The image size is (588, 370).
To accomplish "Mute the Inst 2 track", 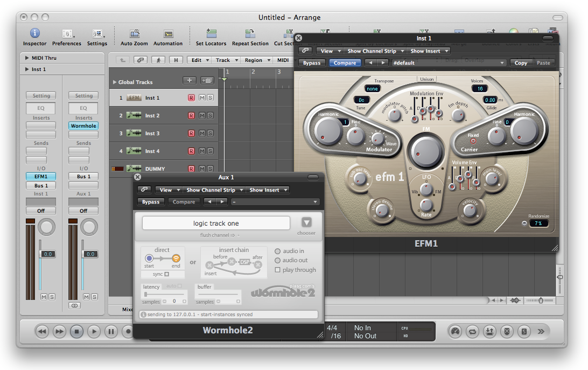I will pyautogui.click(x=202, y=116).
